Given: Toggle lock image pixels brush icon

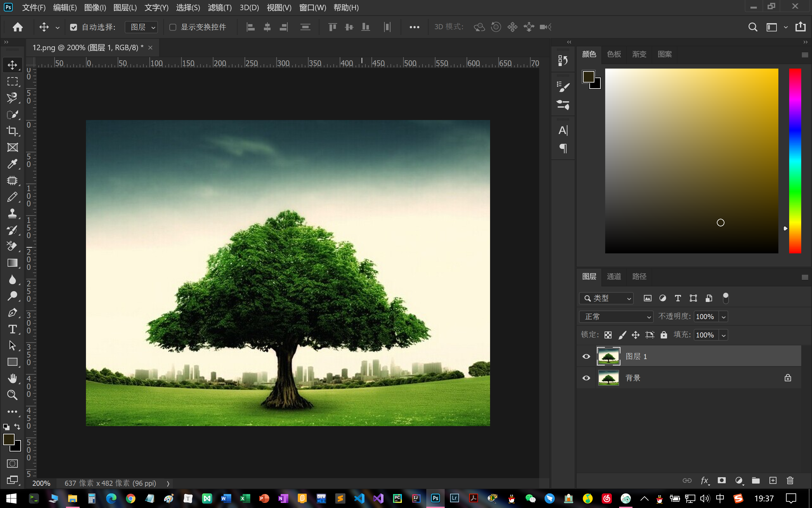Looking at the screenshot, I should click(622, 335).
